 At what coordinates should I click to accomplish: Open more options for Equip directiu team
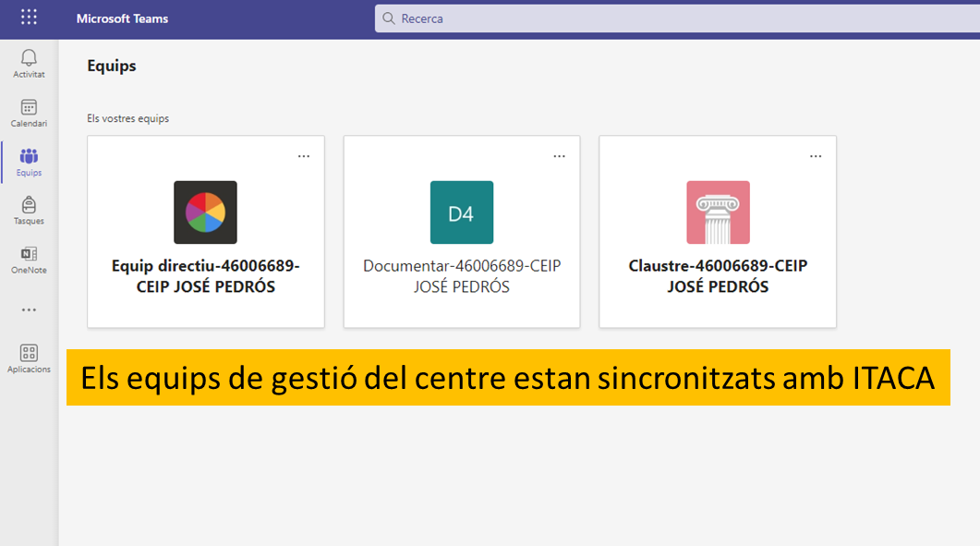[x=304, y=156]
